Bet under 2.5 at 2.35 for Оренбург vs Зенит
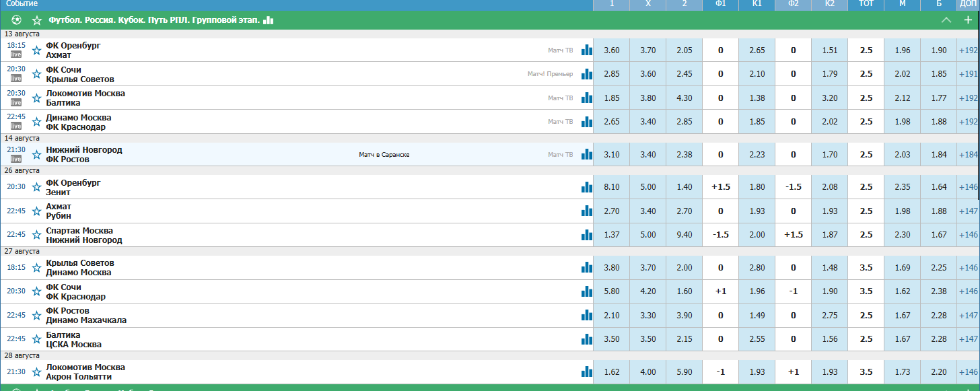980x391 pixels. [903, 187]
